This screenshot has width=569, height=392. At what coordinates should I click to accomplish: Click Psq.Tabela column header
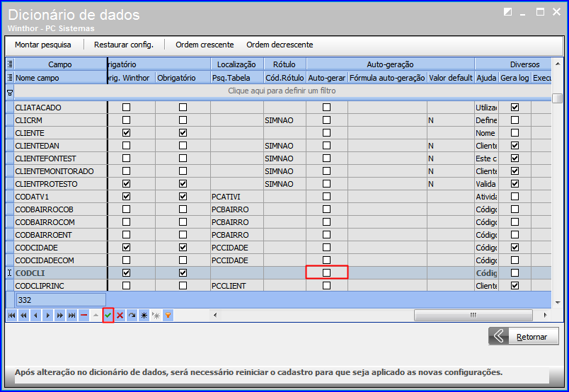coord(237,78)
